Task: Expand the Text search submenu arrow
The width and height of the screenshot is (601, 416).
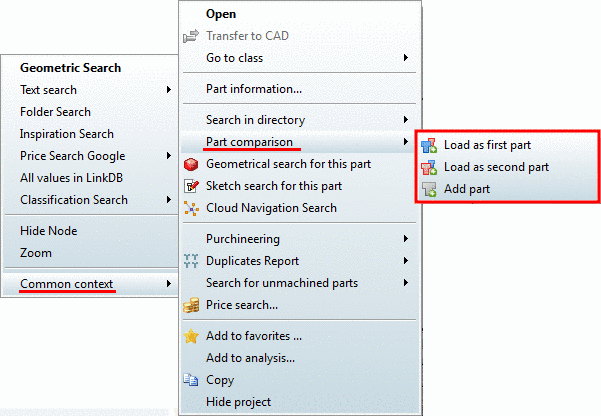Action: (168, 90)
